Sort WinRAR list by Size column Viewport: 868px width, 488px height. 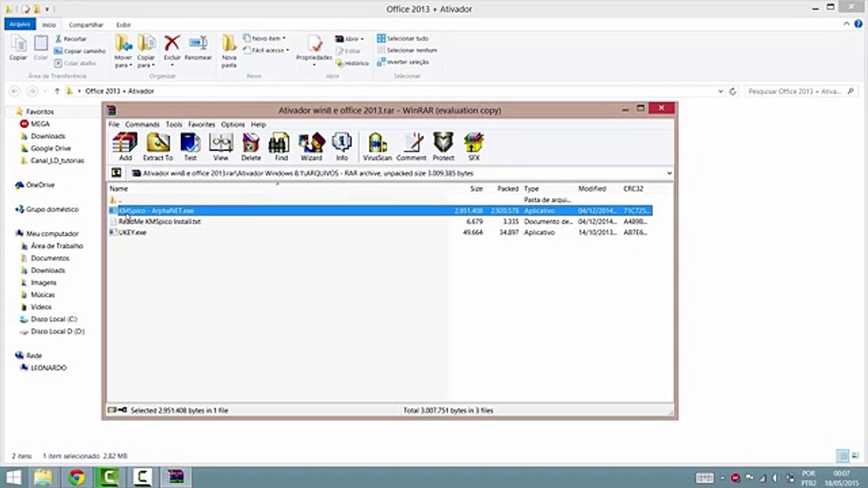pos(477,188)
